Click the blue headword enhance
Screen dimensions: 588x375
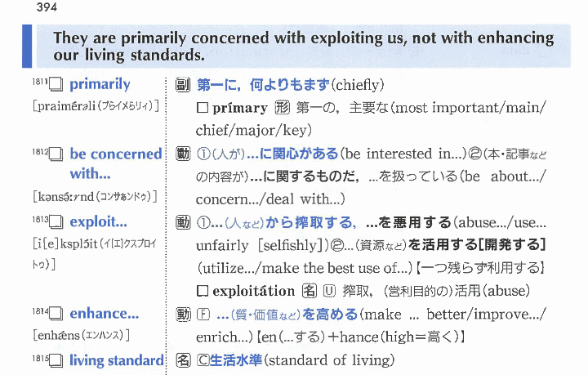104,314
